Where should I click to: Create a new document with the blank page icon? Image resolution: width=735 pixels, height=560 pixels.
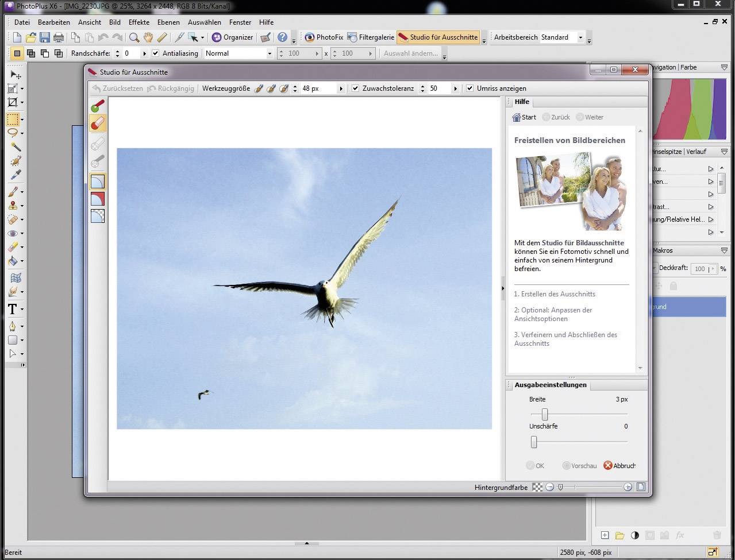[x=17, y=37]
